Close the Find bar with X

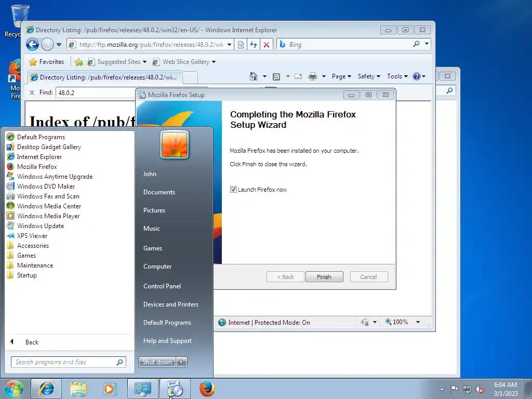pos(32,92)
